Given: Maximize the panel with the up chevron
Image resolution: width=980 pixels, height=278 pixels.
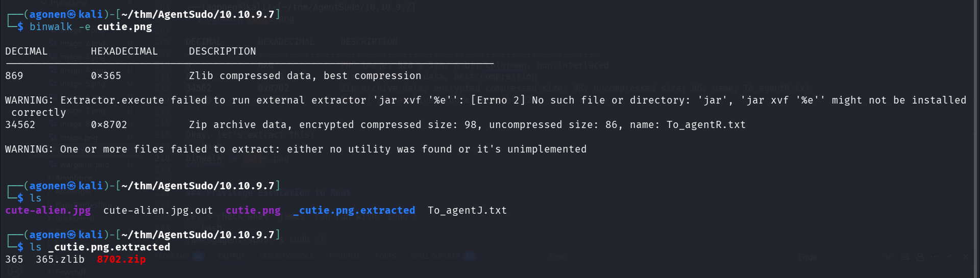Looking at the screenshot, I should click(x=950, y=257).
